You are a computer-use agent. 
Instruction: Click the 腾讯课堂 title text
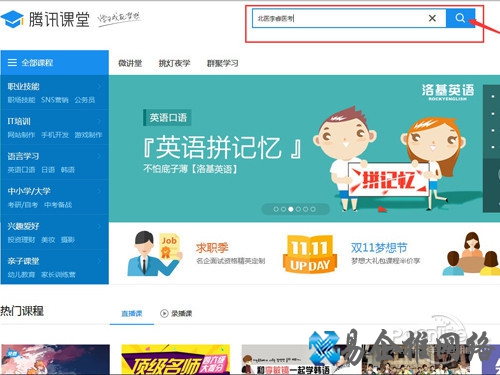click(59, 19)
